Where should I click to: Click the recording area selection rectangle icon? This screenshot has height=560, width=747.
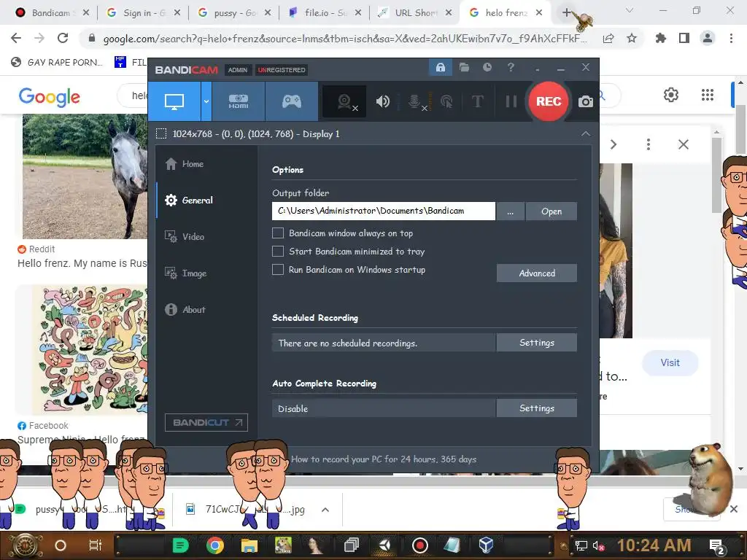pos(161,134)
